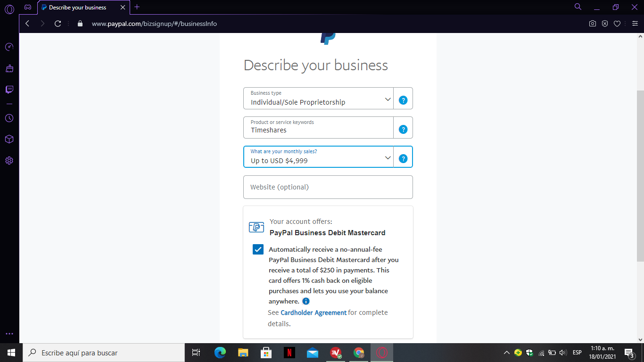Open the search tabs magnifier icon
This screenshot has height=362, width=644.
pos(578,7)
